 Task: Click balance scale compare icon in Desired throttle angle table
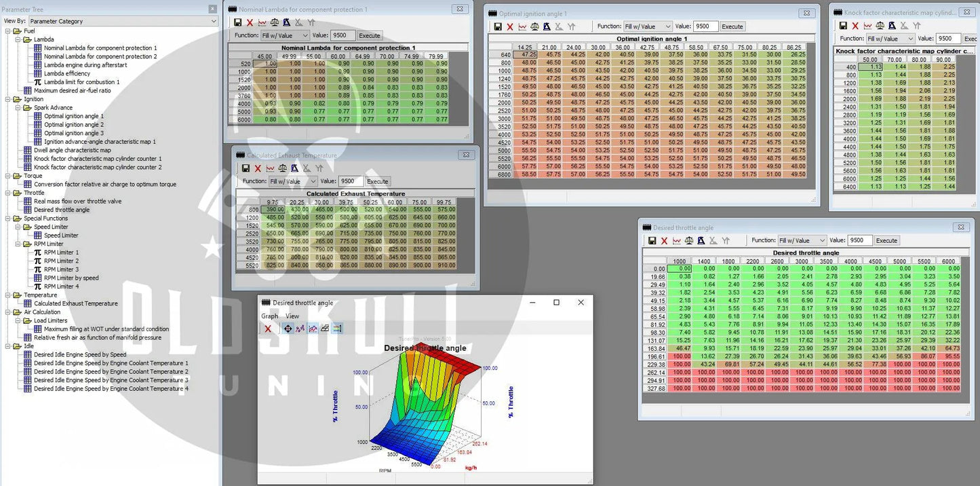click(689, 240)
